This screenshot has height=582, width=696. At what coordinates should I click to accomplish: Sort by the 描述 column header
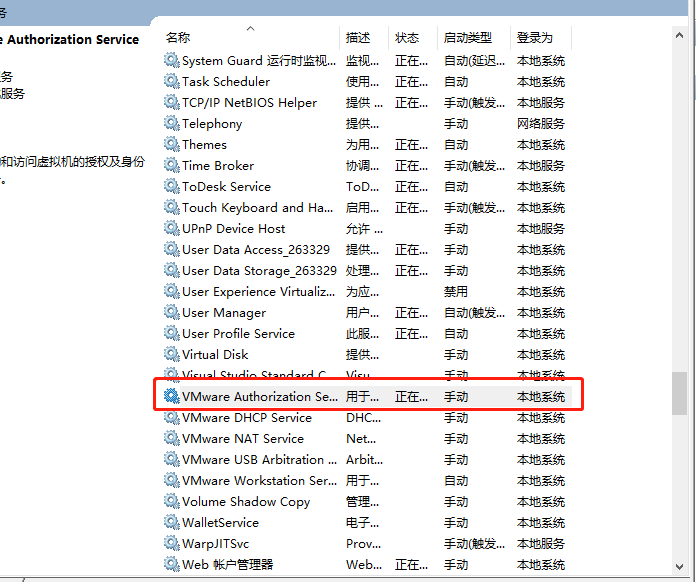pos(358,38)
